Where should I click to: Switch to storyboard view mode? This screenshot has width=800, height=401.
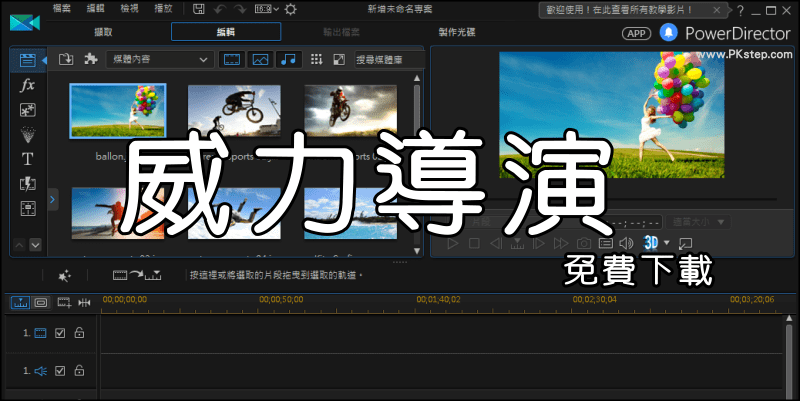point(41,303)
